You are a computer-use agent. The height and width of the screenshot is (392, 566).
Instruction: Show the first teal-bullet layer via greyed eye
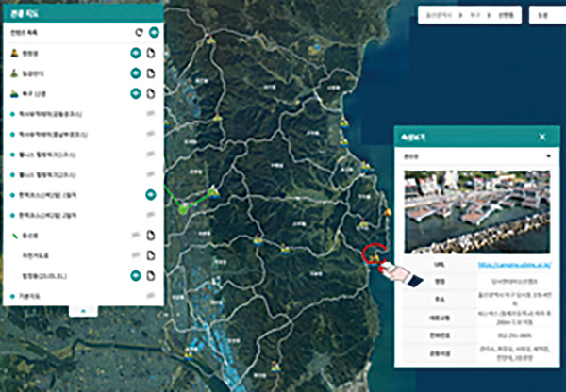(151, 114)
